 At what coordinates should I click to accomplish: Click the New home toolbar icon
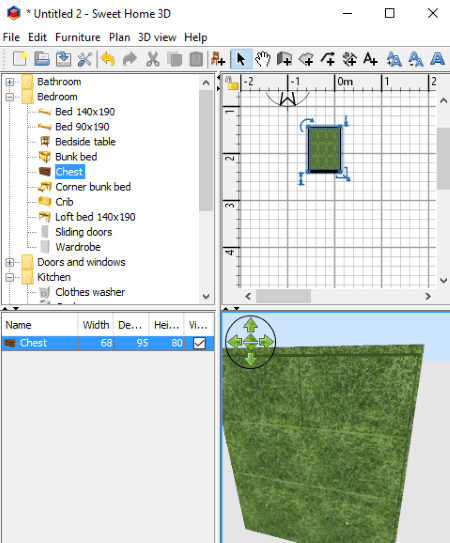20,59
